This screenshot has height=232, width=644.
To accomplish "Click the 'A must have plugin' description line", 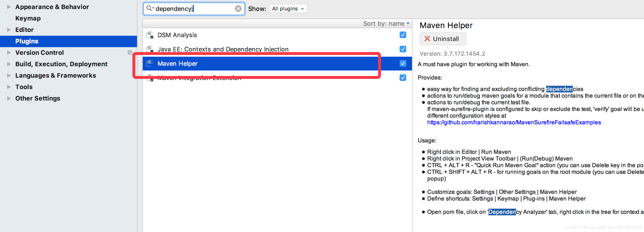I will 474,64.
